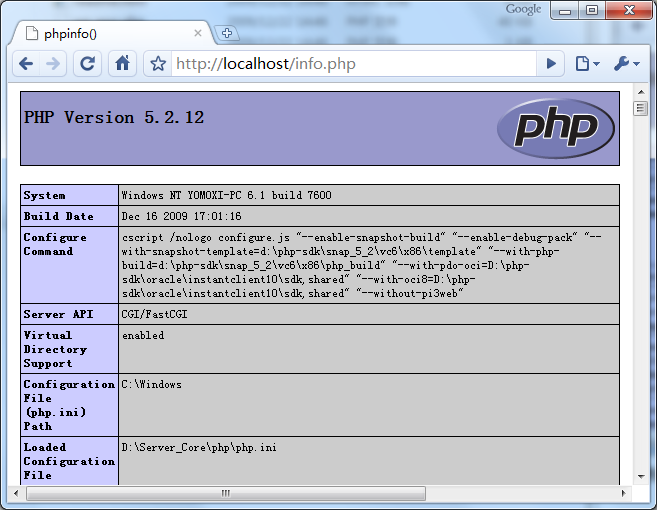Maximize the browser window
This screenshot has height=510, width=657.
pyautogui.click(x=592, y=10)
